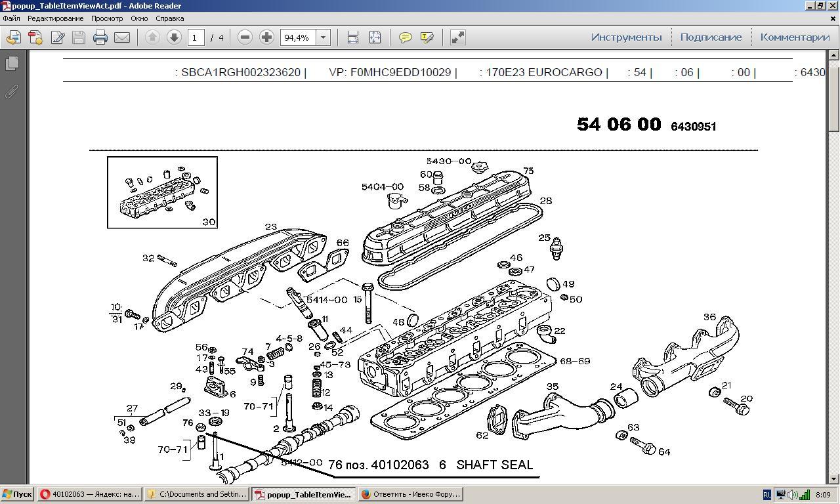
Task: Click the VP: F0MHC9EDD10029 text
Action: (x=390, y=72)
